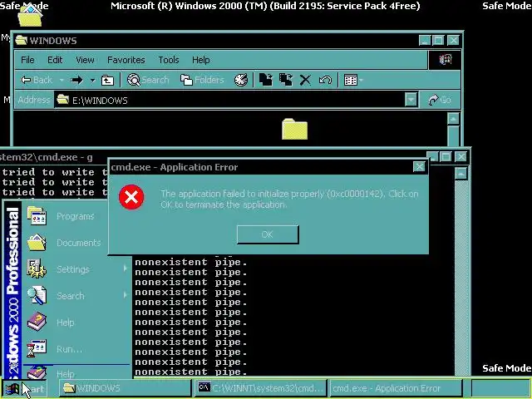Click OK in the Application Error dialog

268,234
